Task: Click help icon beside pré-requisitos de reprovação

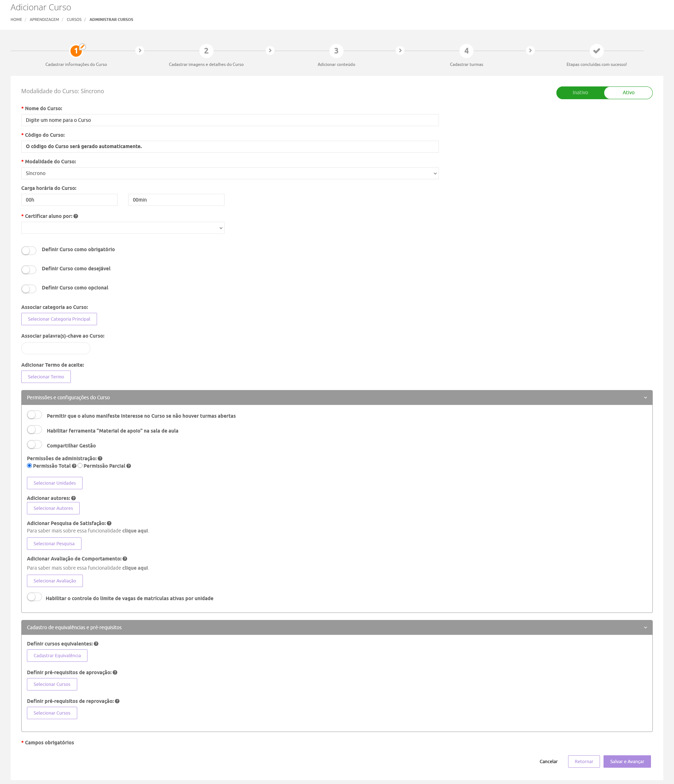Action: click(x=117, y=701)
